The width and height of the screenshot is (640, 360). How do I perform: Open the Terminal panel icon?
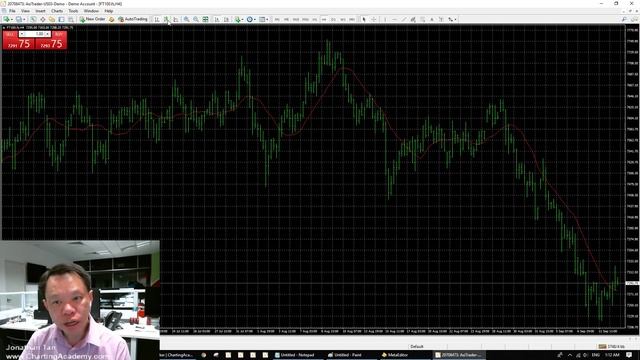pos(61,19)
